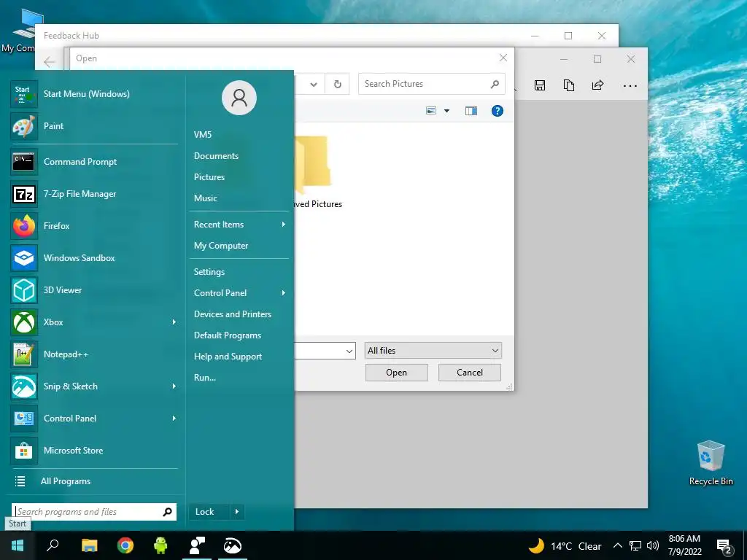747x560 pixels.
Task: Click the network tray icon
Action: coord(635,545)
